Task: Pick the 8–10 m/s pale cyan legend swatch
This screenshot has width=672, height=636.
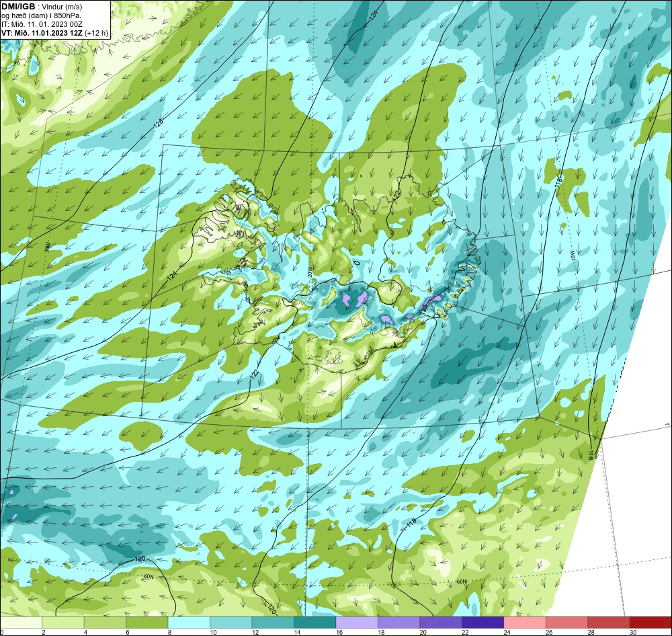Action: point(189,622)
